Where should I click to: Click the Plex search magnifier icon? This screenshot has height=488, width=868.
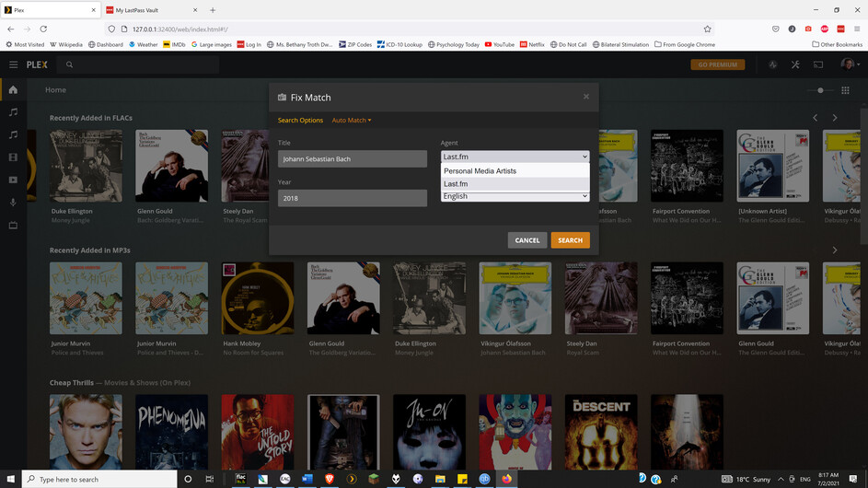coord(69,64)
